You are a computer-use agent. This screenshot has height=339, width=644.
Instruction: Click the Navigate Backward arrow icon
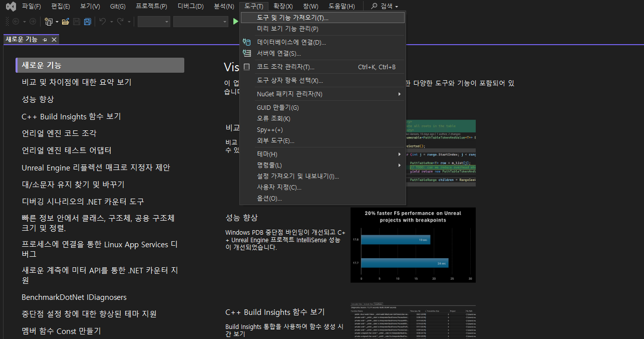[x=16, y=22]
